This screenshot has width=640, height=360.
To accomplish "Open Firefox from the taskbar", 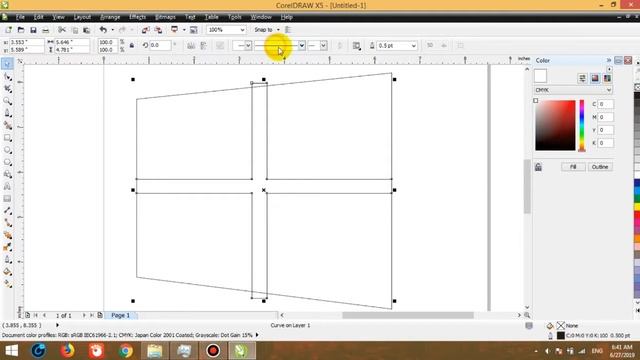I will 67,351.
